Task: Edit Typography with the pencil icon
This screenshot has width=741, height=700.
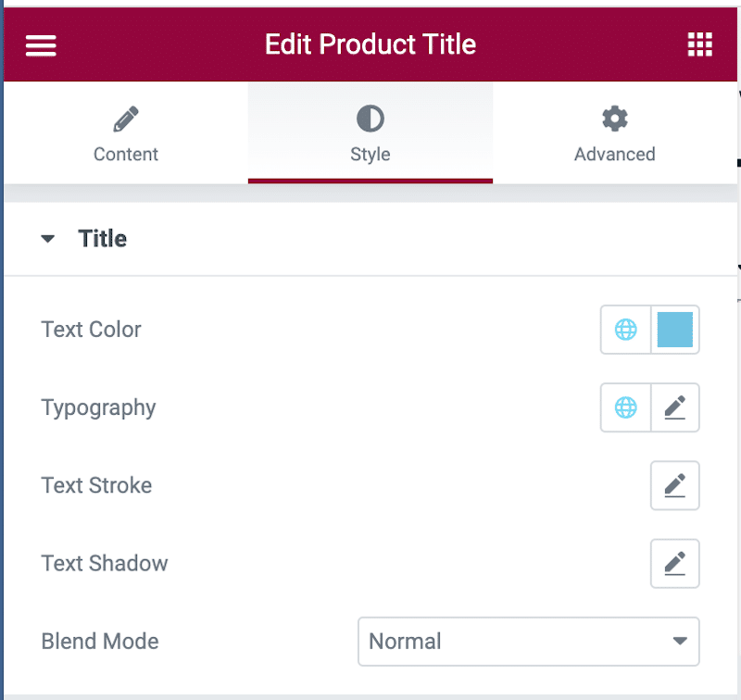Action: pyautogui.click(x=675, y=407)
